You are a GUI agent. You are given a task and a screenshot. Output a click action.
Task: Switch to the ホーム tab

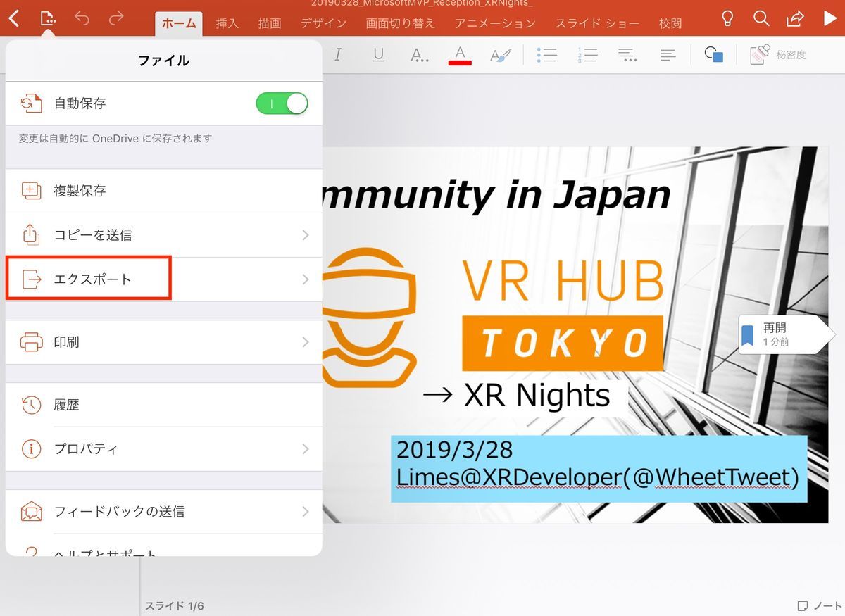179,23
